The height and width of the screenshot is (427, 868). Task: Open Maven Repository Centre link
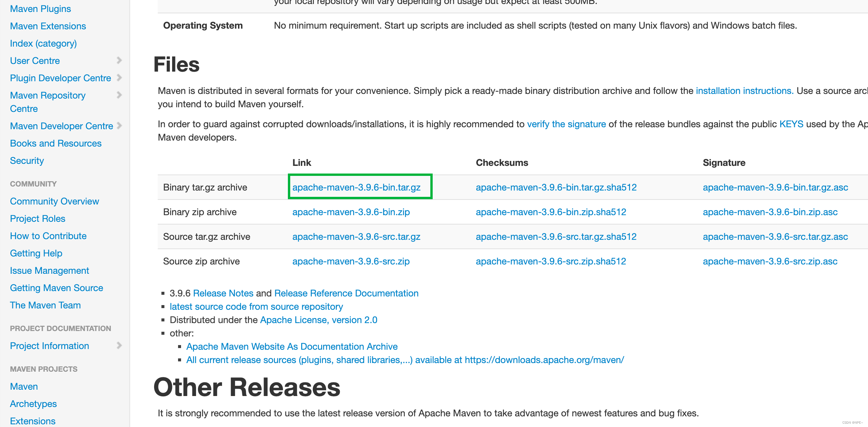click(48, 102)
